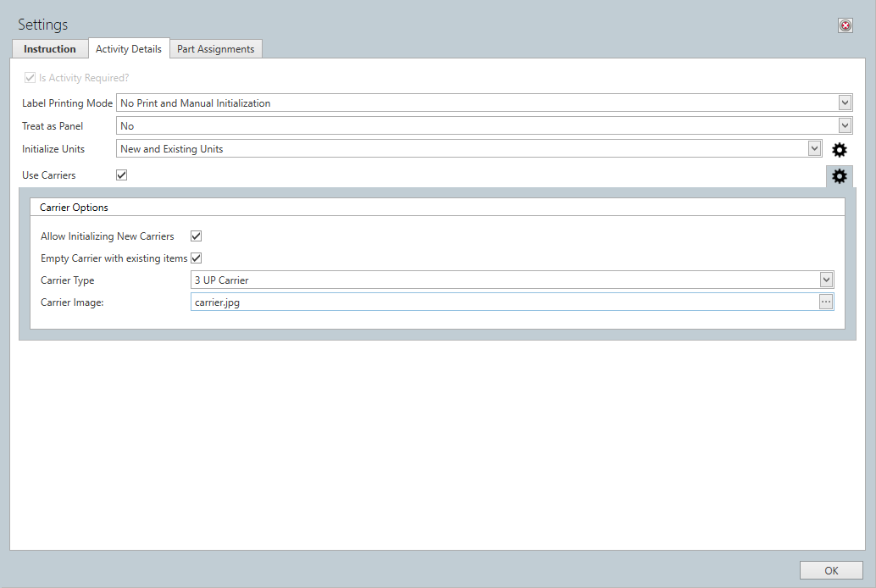Screen dimensions: 876x588
Task: Click the 'No Print and Manual Initialization' value
Action: tap(196, 103)
